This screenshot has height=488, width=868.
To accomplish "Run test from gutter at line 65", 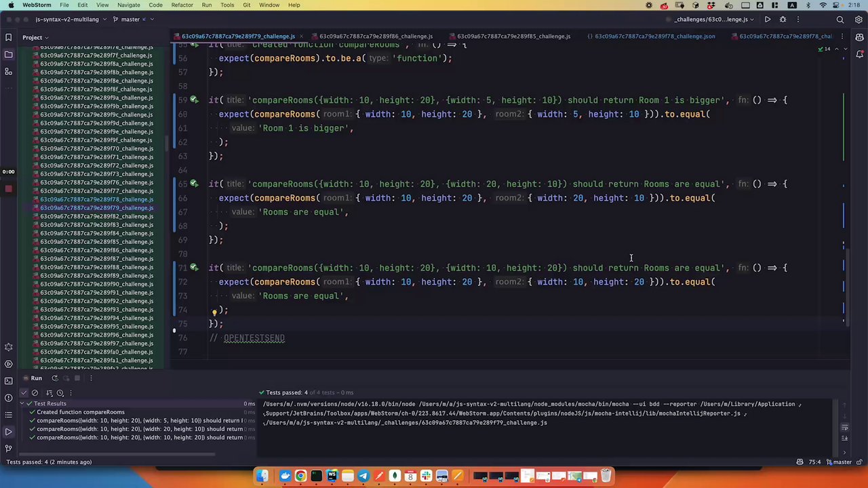I will [x=194, y=184].
